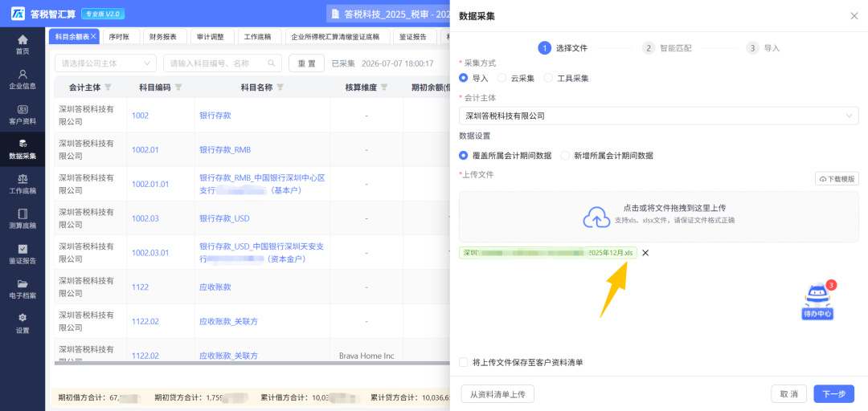
Task: Click the 答税智汇算 logo icon
Action: 18,14
